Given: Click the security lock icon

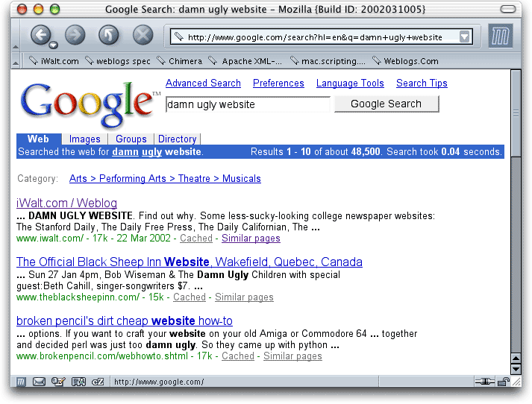Looking at the screenshot, I should [x=504, y=382].
